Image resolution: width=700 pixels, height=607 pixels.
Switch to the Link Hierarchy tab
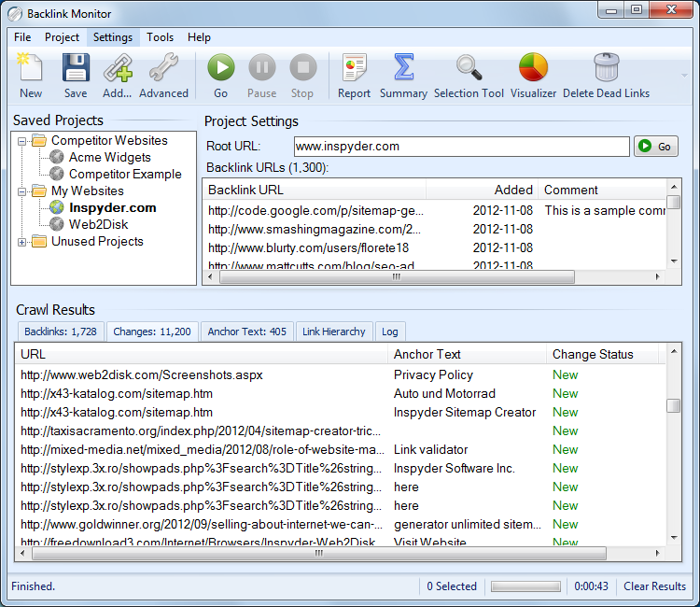[x=334, y=332]
